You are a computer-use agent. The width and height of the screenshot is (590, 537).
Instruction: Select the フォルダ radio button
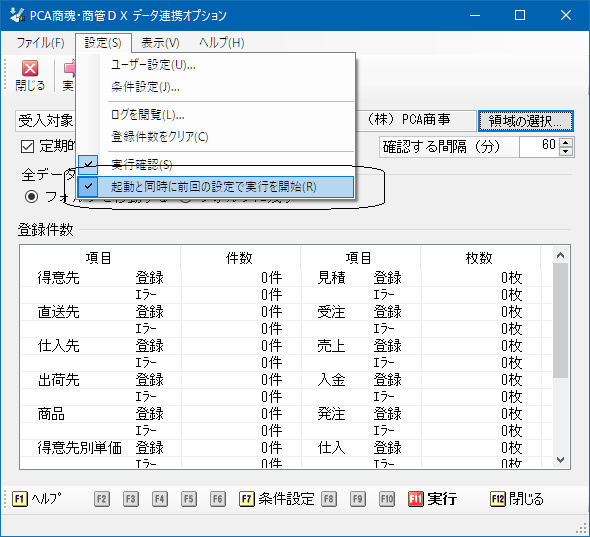coord(31,196)
